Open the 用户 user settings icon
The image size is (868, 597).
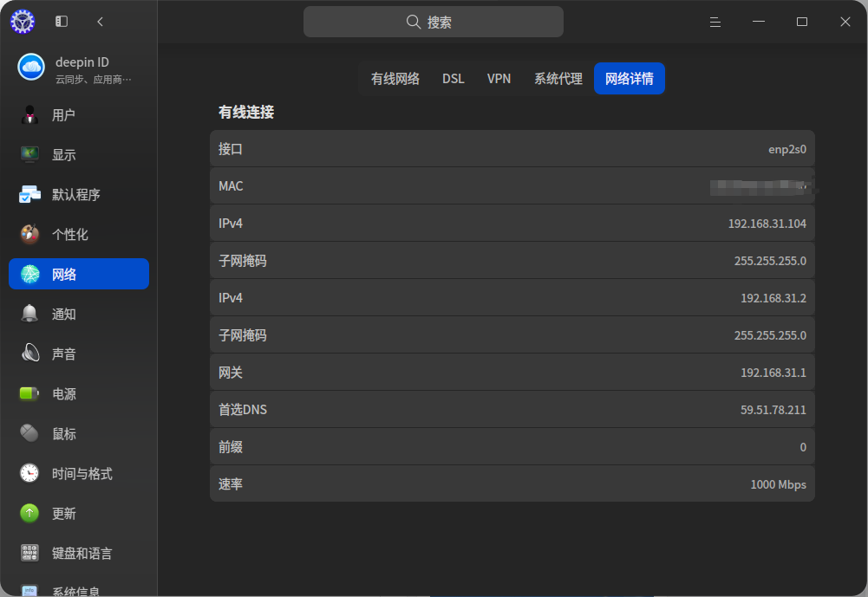(x=29, y=115)
